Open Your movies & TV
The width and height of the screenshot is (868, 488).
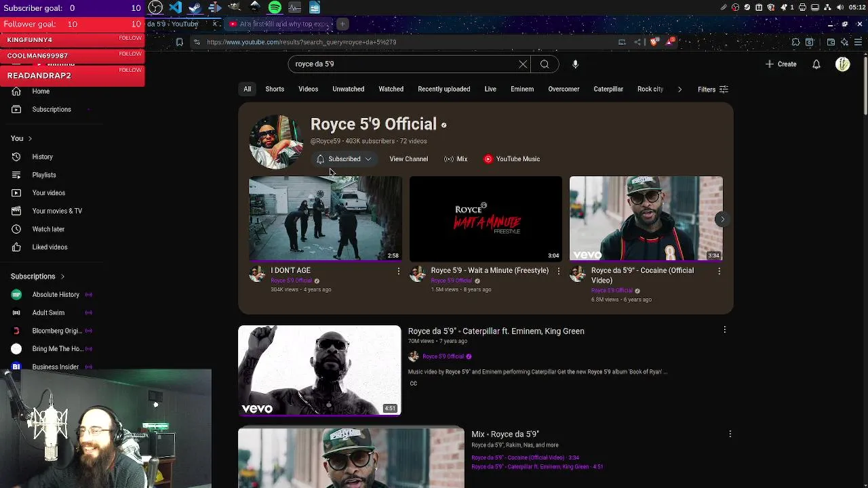click(57, 211)
